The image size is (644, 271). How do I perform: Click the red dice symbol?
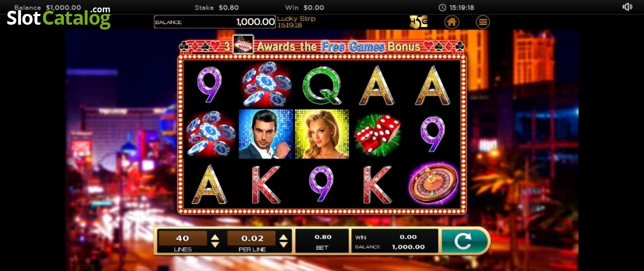pyautogui.click(x=377, y=134)
